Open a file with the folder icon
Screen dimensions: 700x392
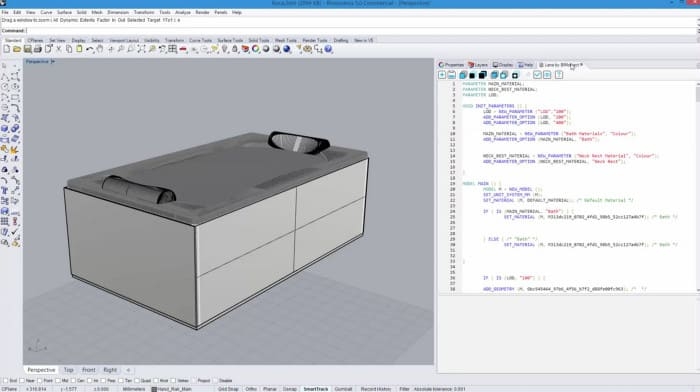point(17,49)
